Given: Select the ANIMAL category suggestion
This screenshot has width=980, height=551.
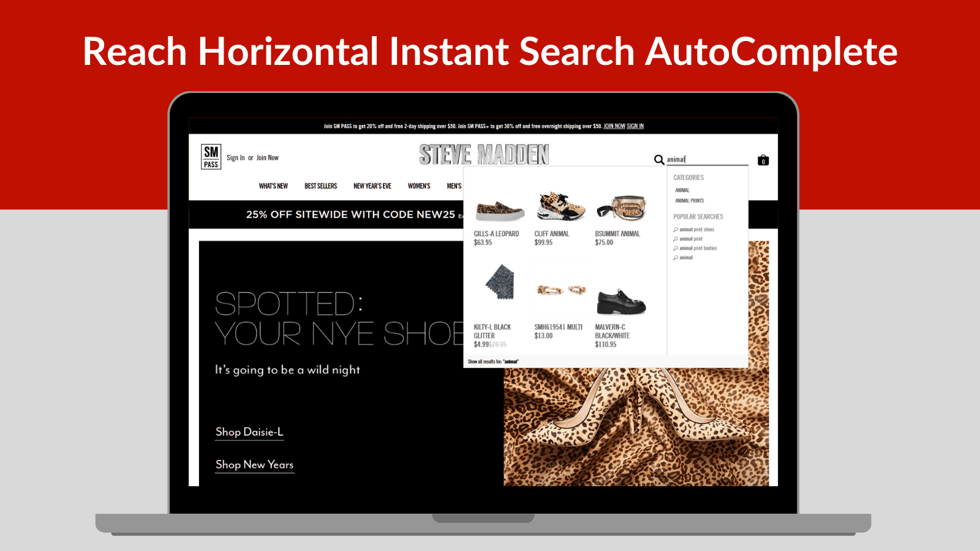Looking at the screenshot, I should (x=682, y=190).
